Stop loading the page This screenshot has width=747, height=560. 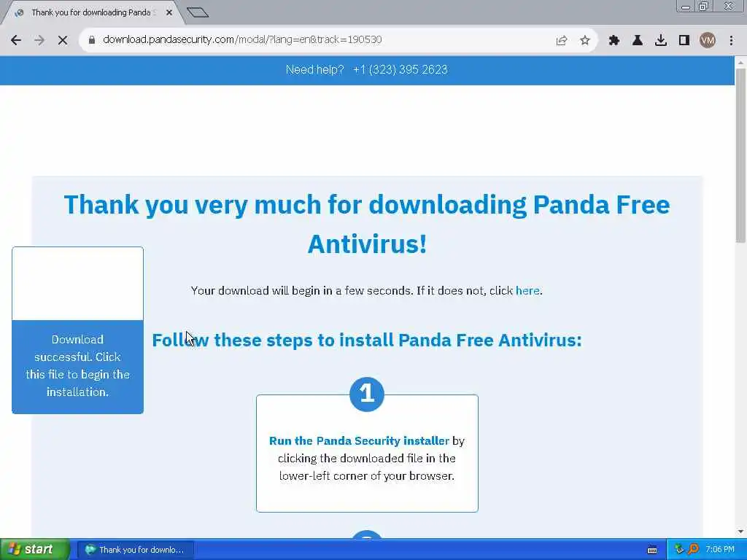click(63, 40)
